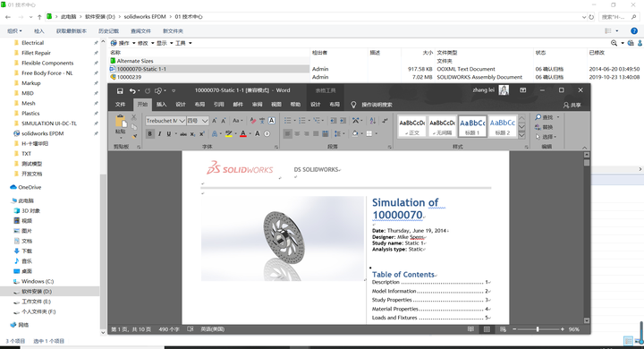
Task: Click the zoom slider handle in status bar
Action: [538, 329]
